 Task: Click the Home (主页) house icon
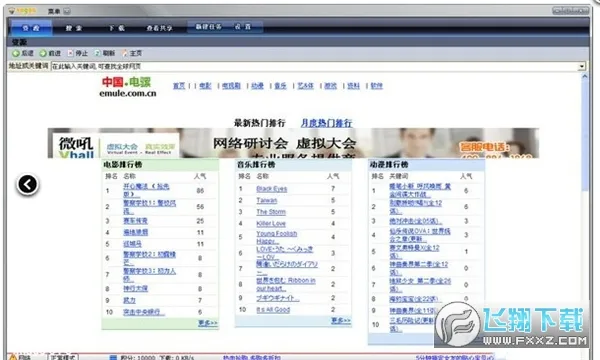[125, 53]
